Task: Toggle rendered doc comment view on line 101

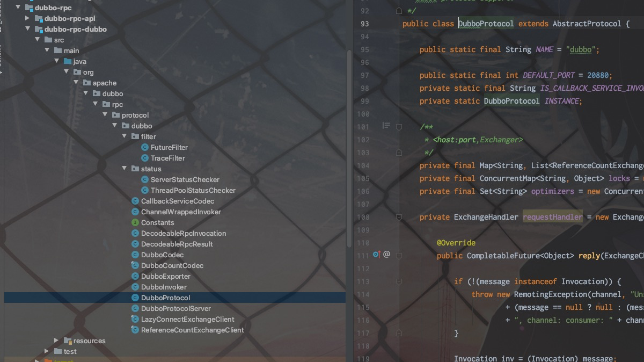Action: [x=386, y=126]
